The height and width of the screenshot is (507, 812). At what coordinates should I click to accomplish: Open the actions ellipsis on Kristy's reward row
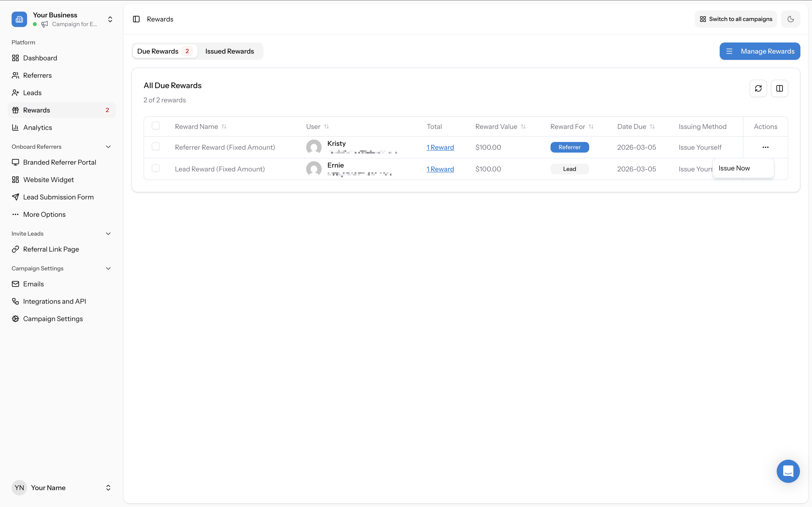765,147
